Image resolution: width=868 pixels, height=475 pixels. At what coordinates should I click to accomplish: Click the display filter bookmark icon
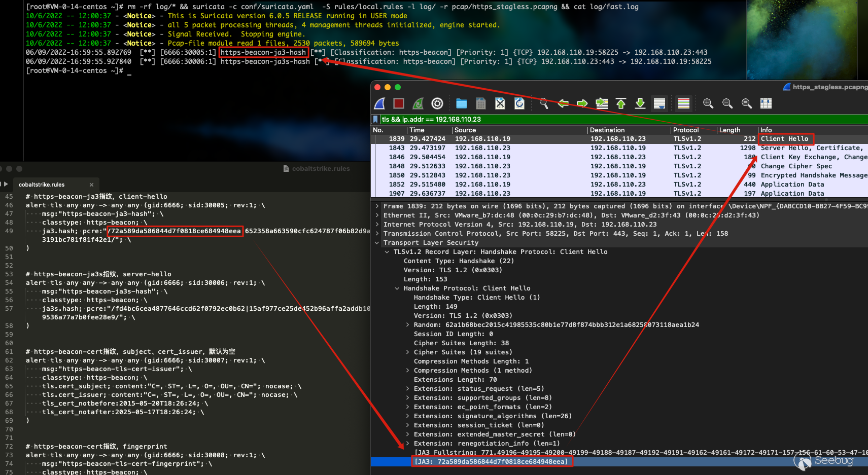[376, 119]
